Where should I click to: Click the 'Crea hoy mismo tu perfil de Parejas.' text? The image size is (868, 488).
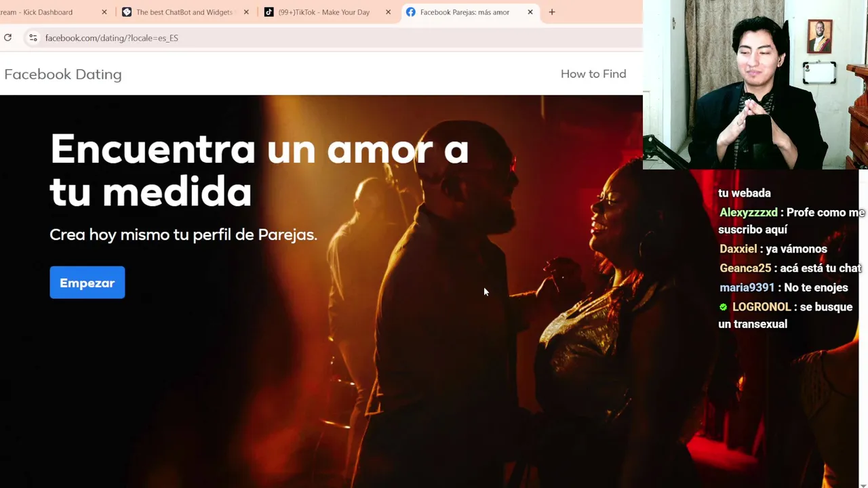[183, 235]
